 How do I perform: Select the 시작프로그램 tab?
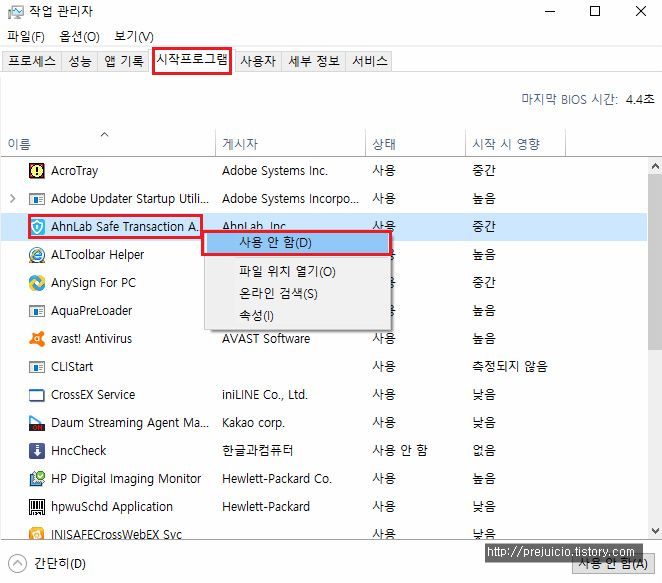click(192, 60)
